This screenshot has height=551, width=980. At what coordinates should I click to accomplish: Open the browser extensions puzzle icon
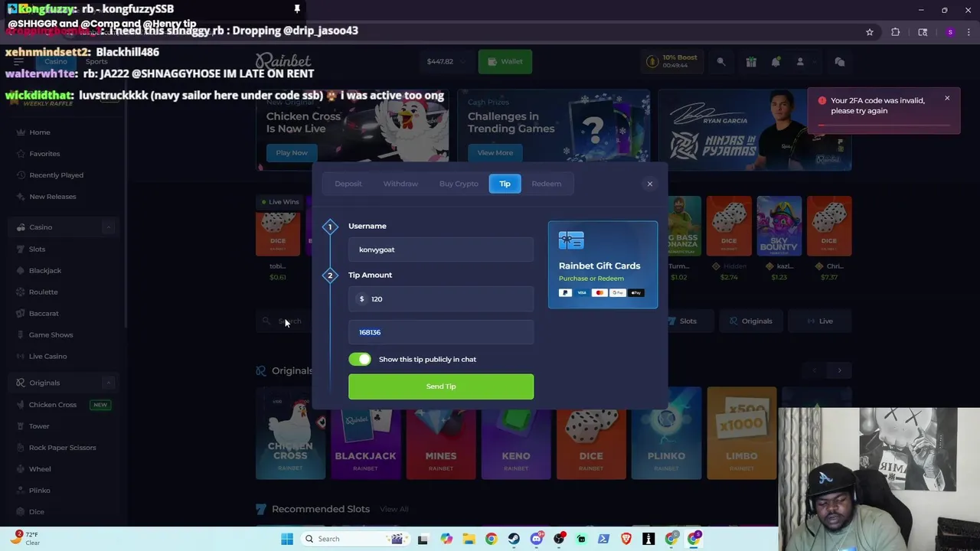895,32
